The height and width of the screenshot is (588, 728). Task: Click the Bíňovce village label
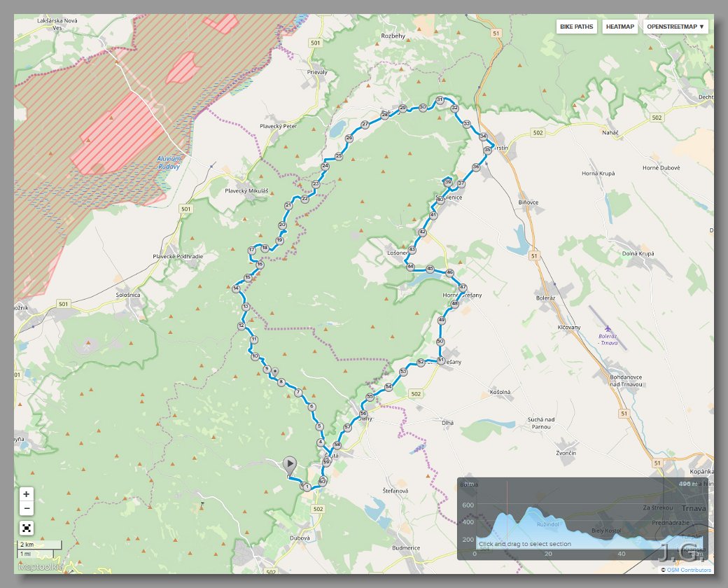528,202
